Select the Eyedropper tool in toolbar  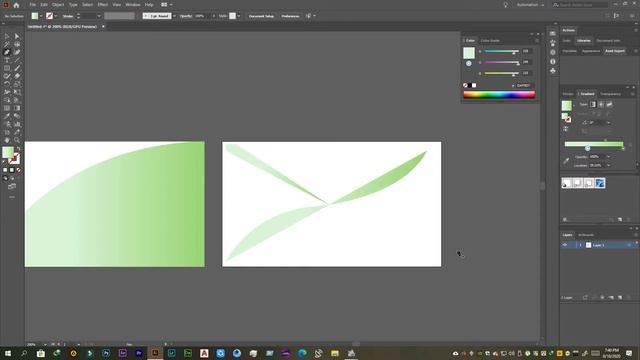(7, 116)
